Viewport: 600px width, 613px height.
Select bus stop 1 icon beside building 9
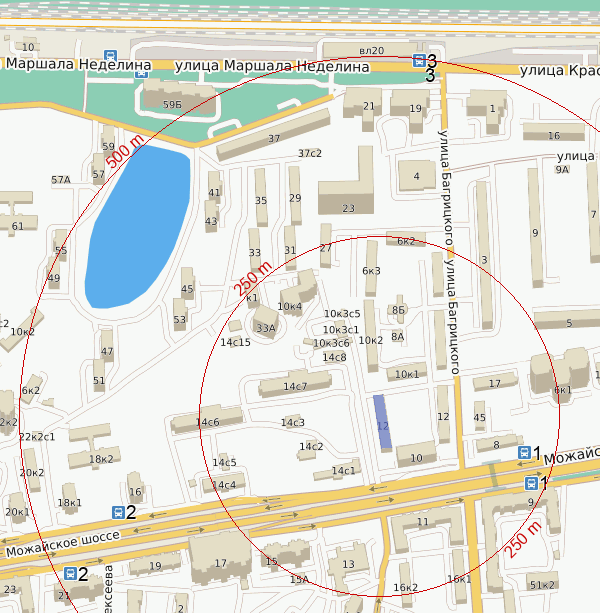click(x=530, y=484)
